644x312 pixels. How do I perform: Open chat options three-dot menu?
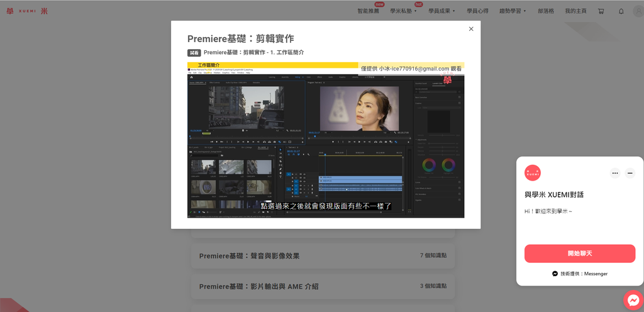614,173
